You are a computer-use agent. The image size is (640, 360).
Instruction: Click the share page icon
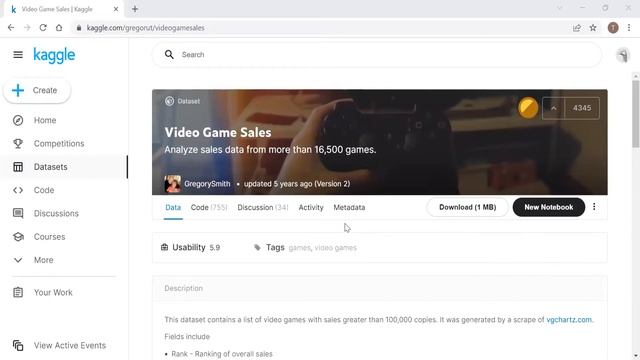click(577, 28)
